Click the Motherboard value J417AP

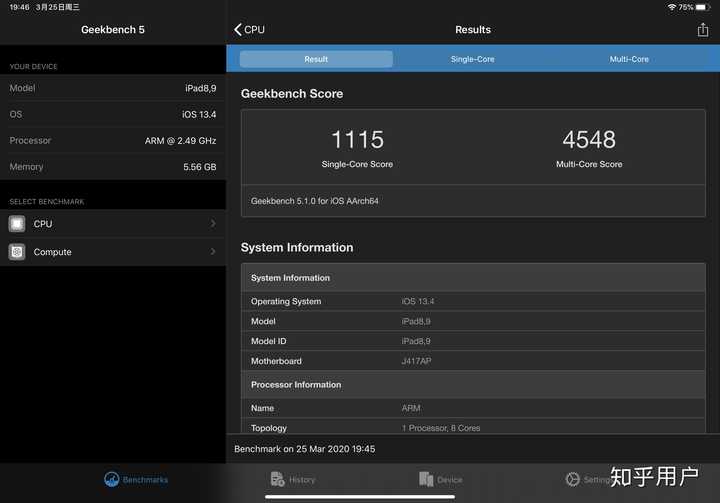coord(416,361)
